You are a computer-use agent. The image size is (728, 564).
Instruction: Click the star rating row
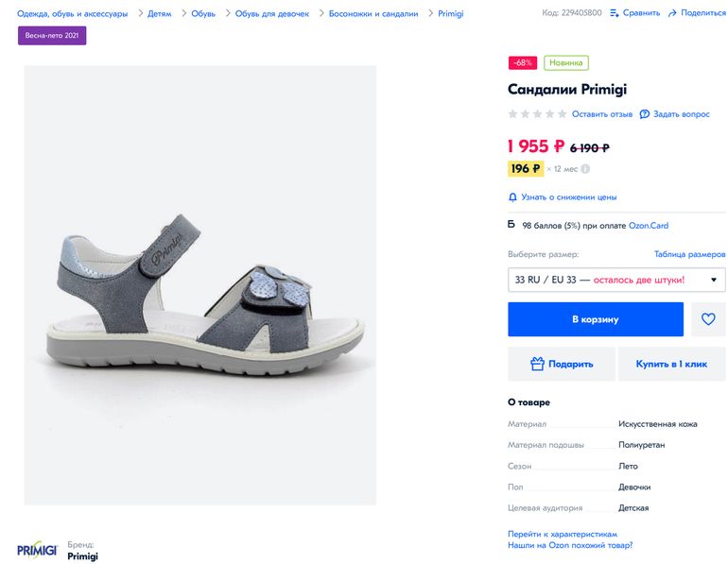click(x=537, y=114)
